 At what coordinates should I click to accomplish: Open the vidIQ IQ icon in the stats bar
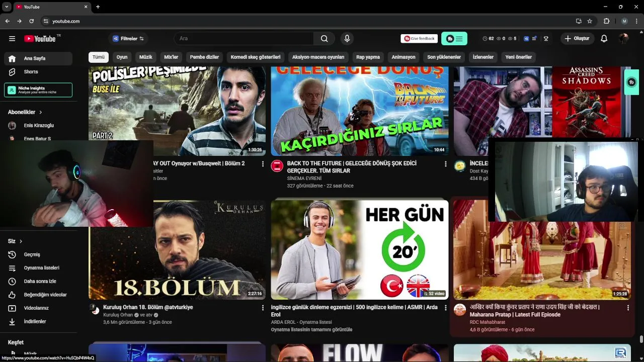[526, 39]
